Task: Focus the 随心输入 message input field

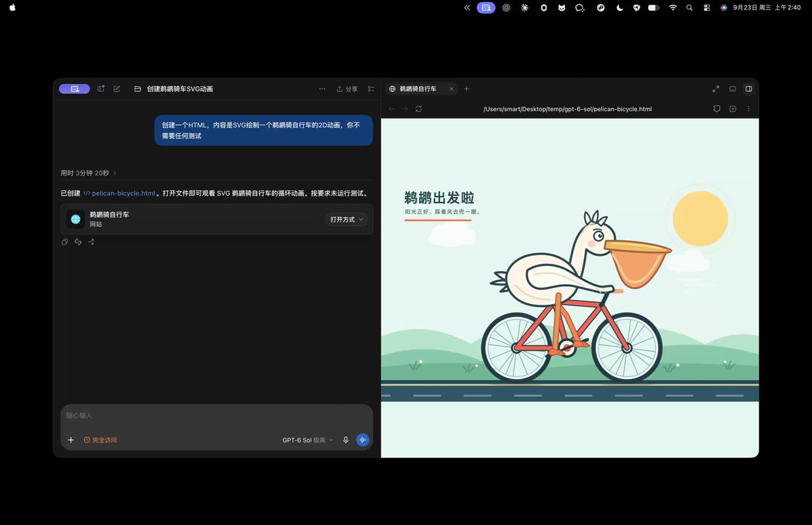Action: tap(217, 415)
